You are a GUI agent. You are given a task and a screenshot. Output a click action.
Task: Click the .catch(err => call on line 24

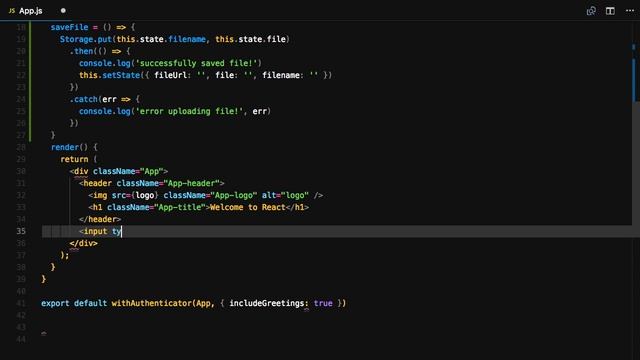pyautogui.click(x=104, y=99)
